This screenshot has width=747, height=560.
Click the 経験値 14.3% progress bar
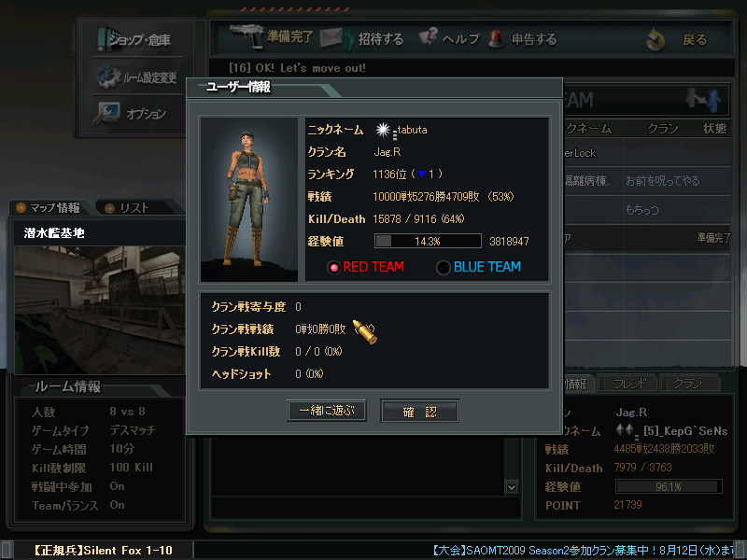coord(428,241)
